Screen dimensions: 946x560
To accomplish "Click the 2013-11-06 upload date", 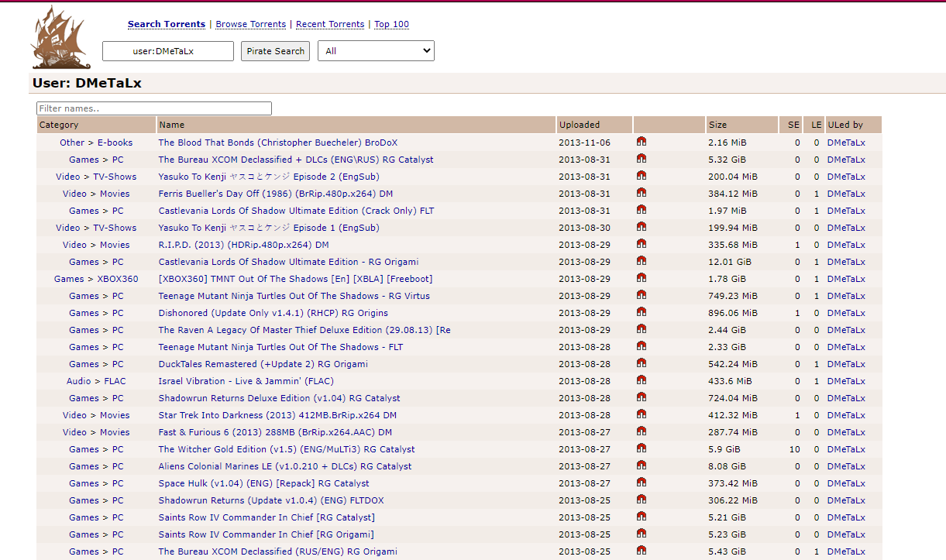I will tap(584, 143).
